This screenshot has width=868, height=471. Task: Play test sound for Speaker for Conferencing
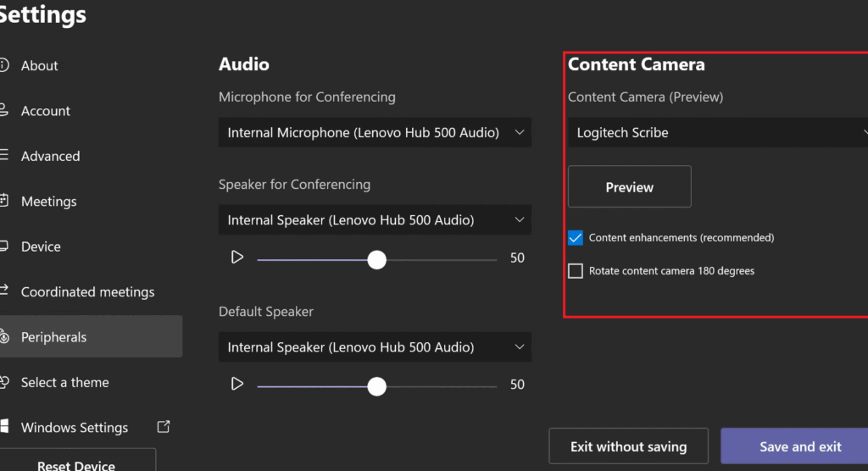[237, 258]
